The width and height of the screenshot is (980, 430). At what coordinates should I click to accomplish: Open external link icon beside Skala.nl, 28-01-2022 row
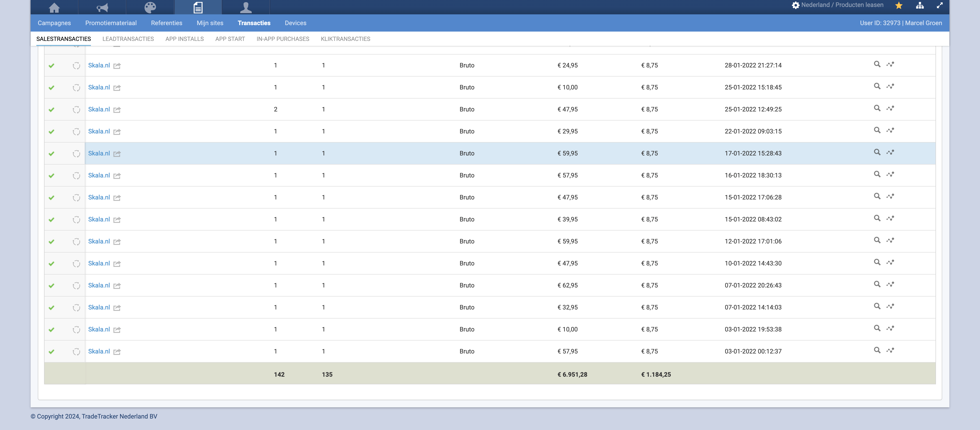point(117,66)
